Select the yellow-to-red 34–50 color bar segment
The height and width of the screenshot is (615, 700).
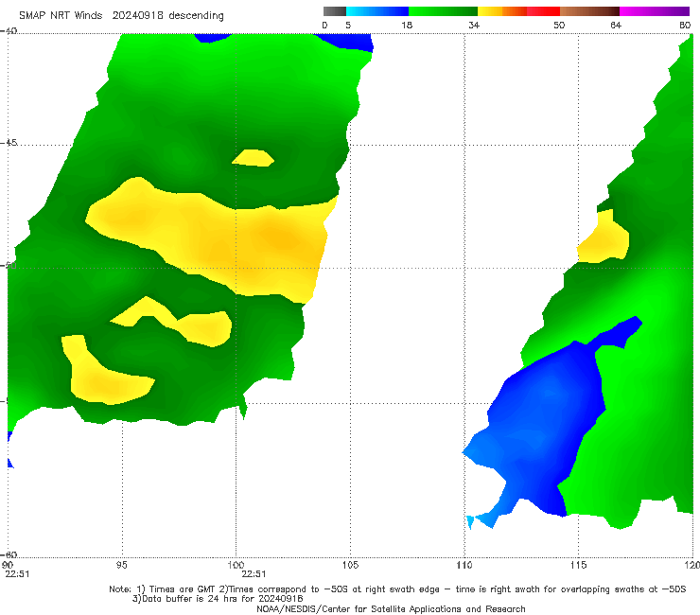(x=518, y=11)
